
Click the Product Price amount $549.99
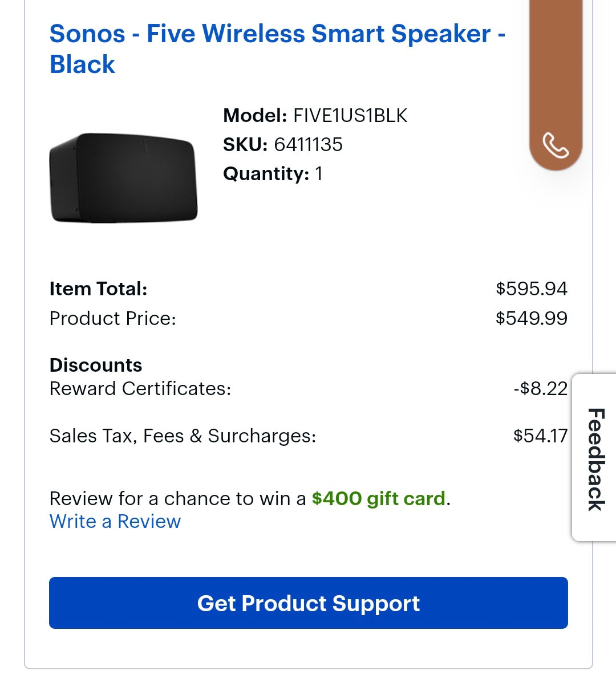[531, 318]
